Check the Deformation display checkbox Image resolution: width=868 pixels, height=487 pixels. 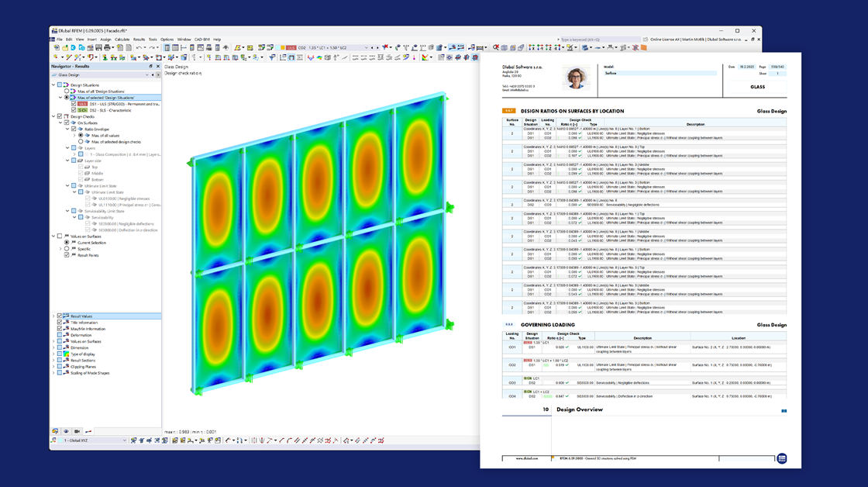click(60, 335)
